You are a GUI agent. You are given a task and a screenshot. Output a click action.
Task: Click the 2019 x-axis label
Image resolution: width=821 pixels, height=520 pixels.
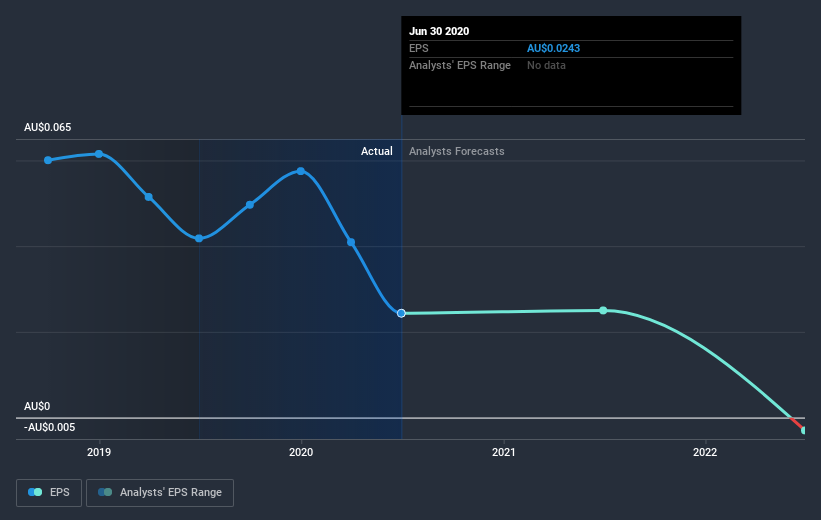[99, 452]
